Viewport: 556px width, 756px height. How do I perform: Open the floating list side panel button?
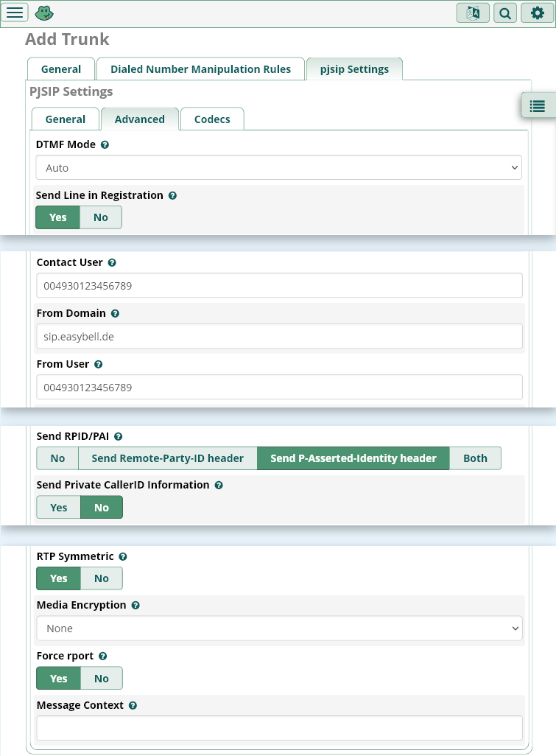coord(538,106)
